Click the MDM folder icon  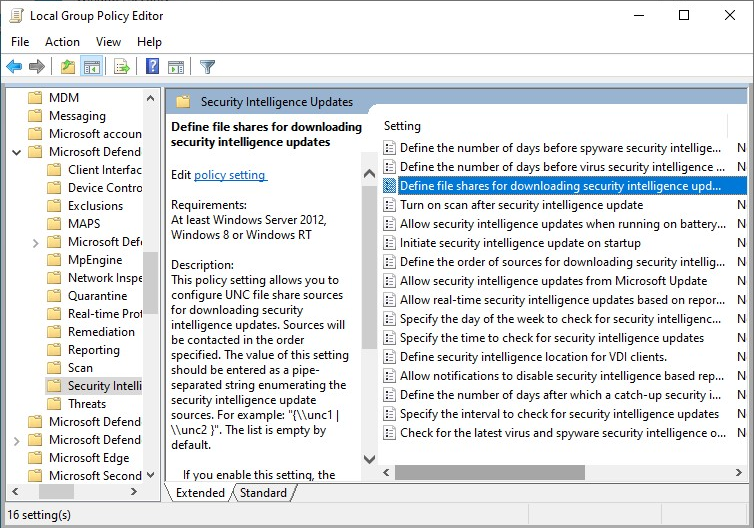[x=35, y=98]
